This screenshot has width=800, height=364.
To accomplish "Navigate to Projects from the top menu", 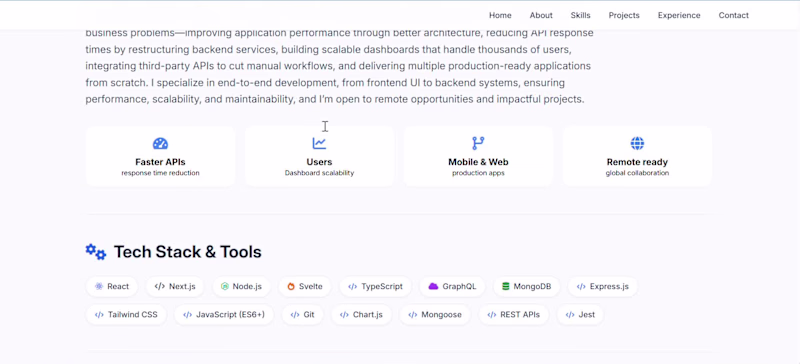I will tap(624, 15).
